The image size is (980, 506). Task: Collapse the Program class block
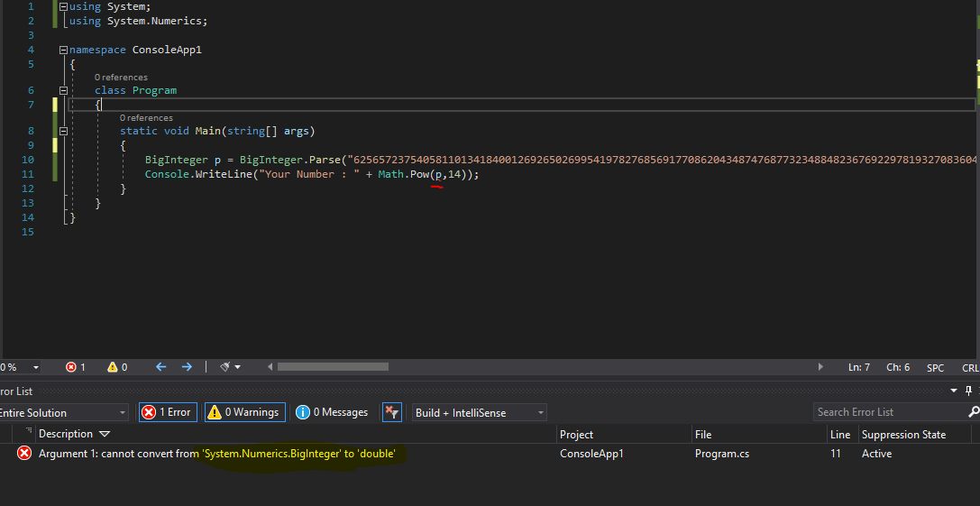62,91
